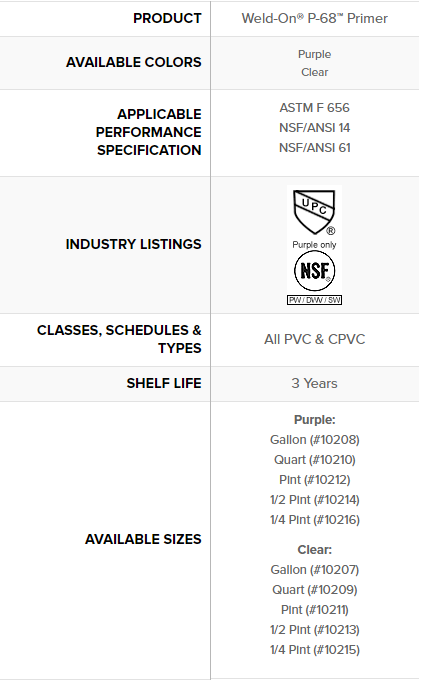The width and height of the screenshot is (423, 680).
Task: Click the Clear Pint (#10211) entry
Action: [315, 609]
